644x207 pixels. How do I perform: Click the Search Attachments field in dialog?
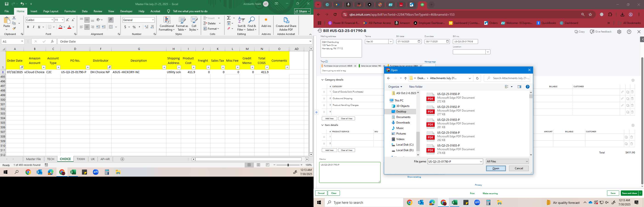[507, 78]
